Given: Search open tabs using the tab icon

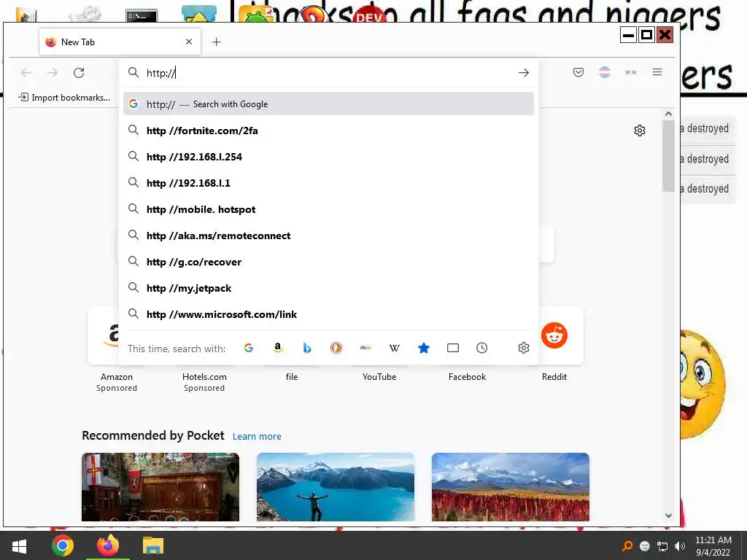Looking at the screenshot, I should coord(453,348).
